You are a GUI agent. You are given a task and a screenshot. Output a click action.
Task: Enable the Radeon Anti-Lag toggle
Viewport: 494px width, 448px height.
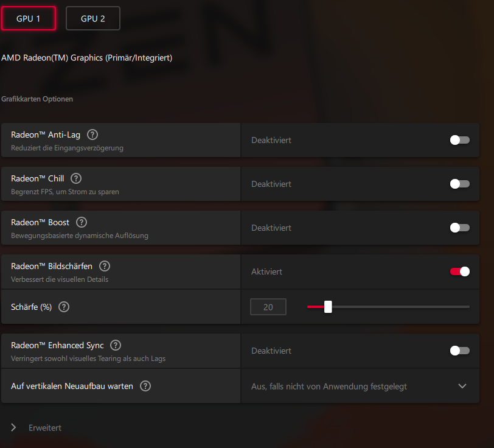click(460, 140)
